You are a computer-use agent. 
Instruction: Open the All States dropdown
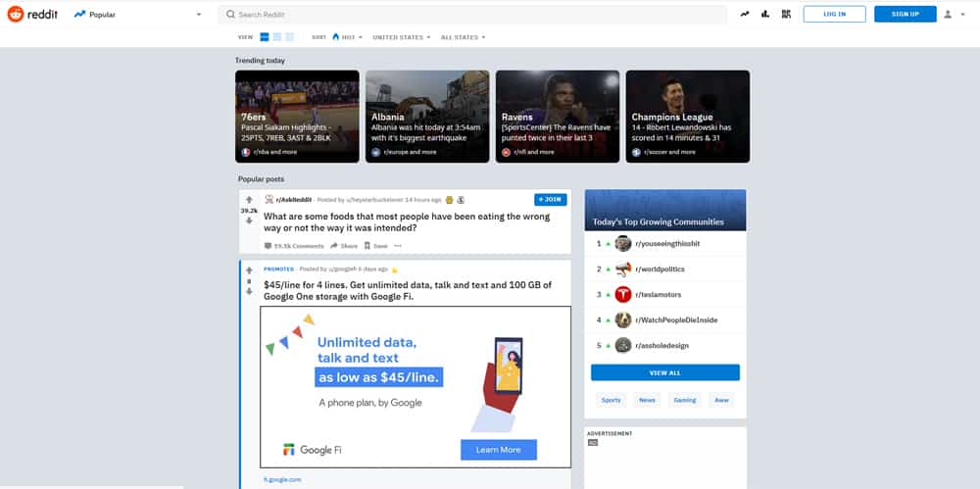463,37
